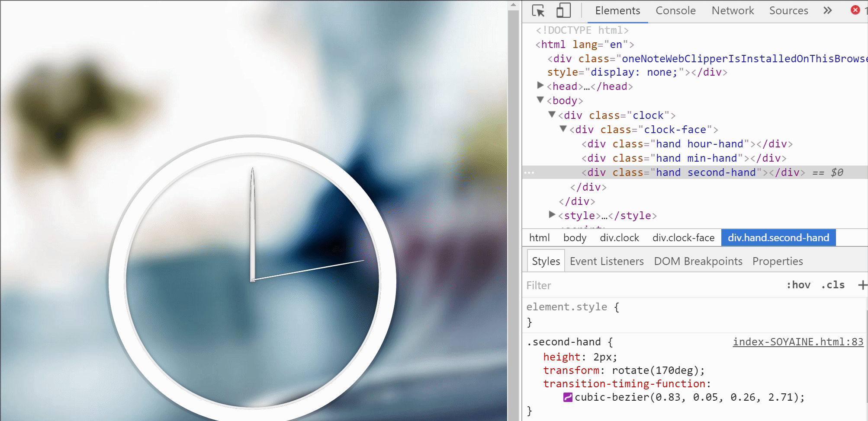The width and height of the screenshot is (868, 421).
Task: Select div.clock-face in the breadcrumb
Action: tap(683, 238)
